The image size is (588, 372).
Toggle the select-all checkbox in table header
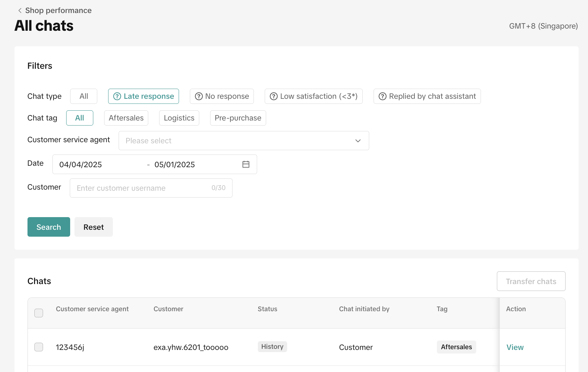[x=39, y=313]
